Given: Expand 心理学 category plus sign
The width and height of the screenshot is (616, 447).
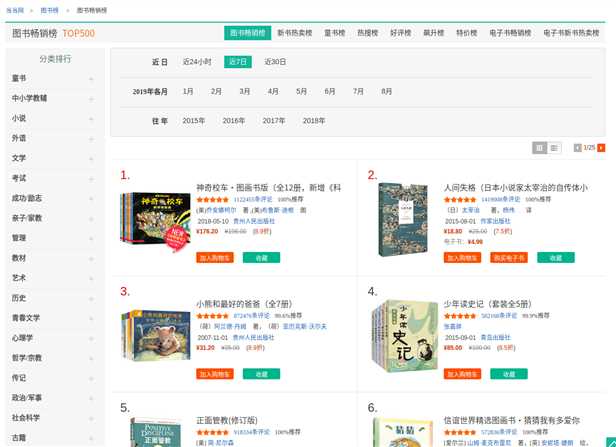Looking at the screenshot, I should point(91,338).
